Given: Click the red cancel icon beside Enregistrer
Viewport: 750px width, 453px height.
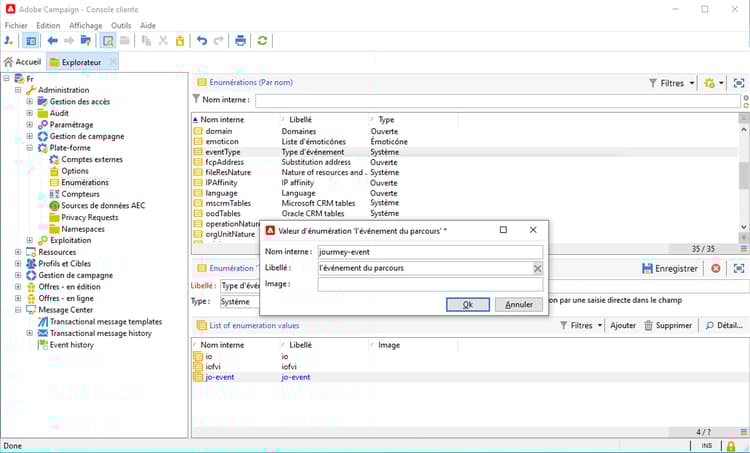Looking at the screenshot, I should tap(716, 268).
